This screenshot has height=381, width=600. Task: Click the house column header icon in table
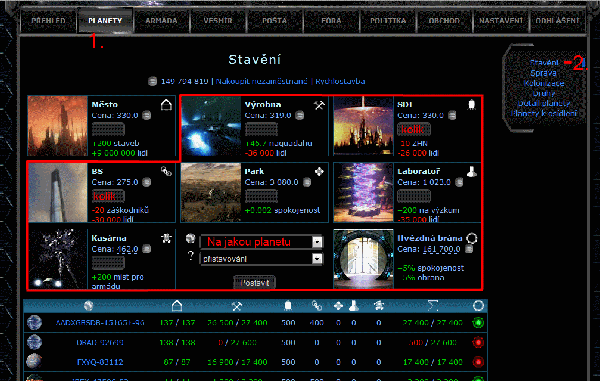coord(177,306)
